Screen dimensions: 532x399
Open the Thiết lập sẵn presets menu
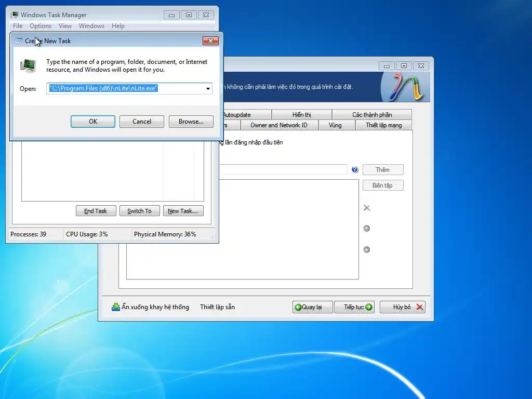[x=218, y=307]
